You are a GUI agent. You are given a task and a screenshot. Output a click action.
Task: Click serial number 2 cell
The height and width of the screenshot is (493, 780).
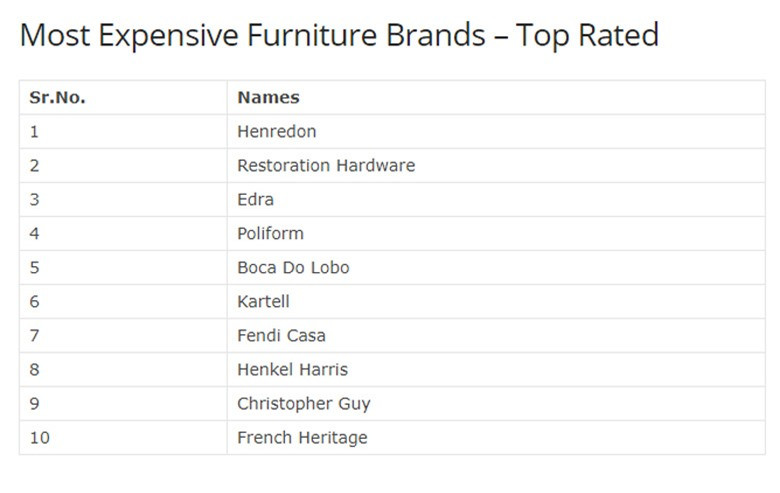(x=35, y=165)
